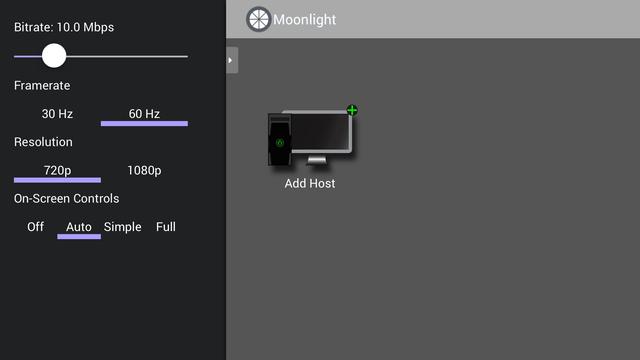Screen dimensions: 640x360
Task: Click the Resolution heading
Action: 43,142
